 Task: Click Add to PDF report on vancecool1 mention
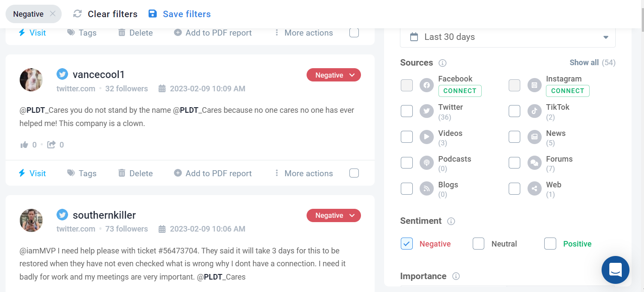213,173
